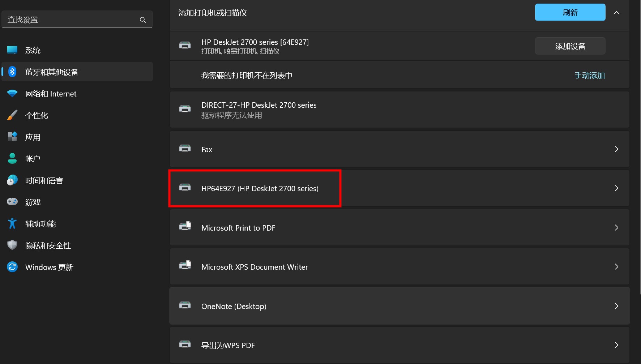Click the 帐户 person icon

12,158
